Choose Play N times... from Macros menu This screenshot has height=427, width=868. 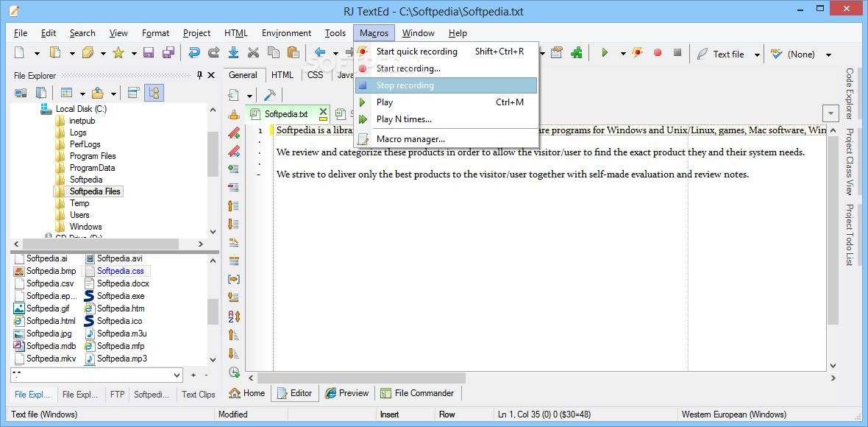(x=447, y=119)
